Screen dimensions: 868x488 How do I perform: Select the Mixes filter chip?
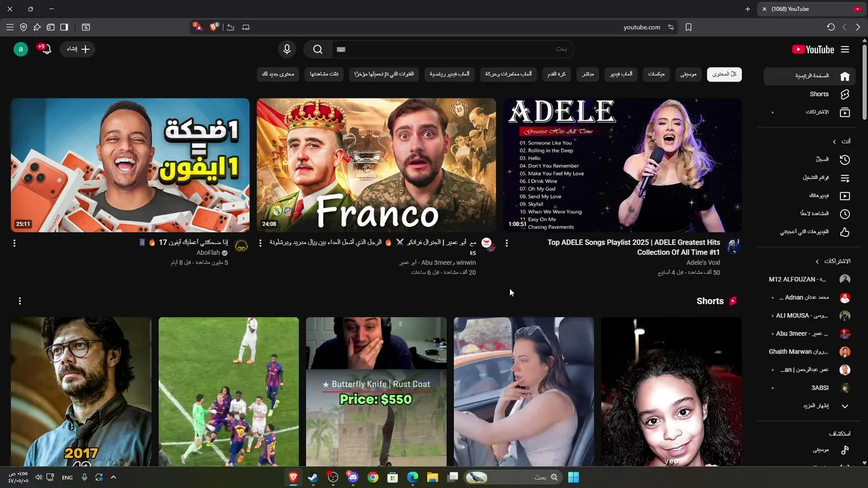tap(656, 74)
